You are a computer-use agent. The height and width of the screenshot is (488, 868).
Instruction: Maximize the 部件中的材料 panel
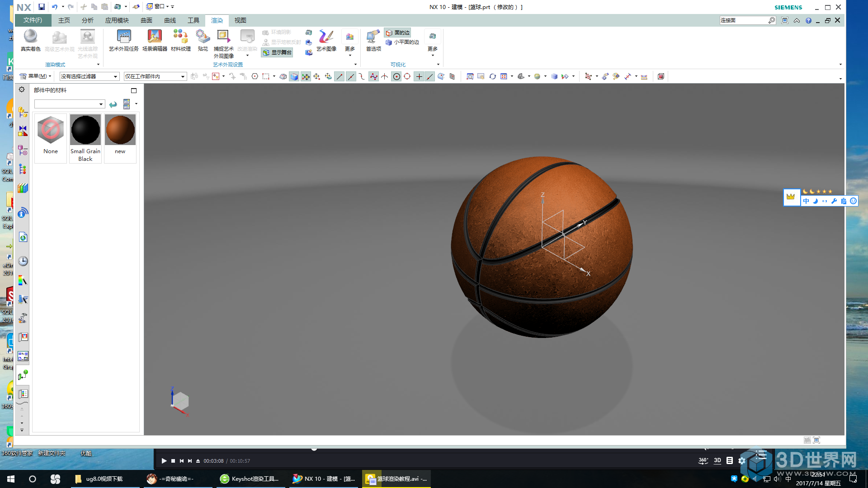(134, 90)
